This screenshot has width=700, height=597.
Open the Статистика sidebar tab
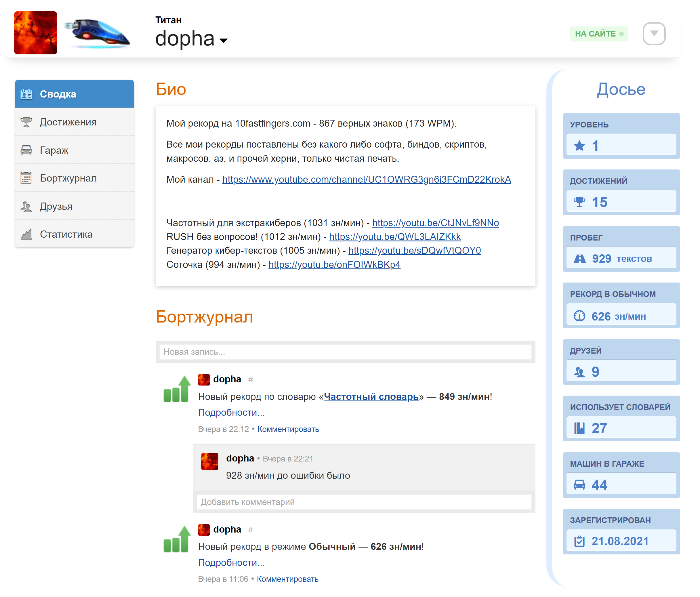74,234
